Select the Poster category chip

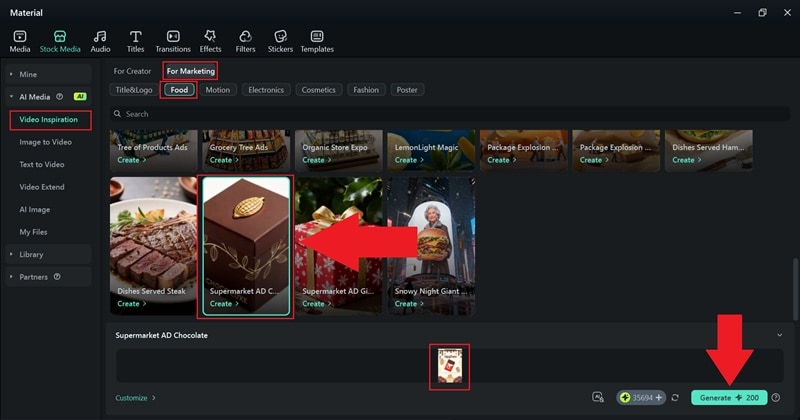click(407, 90)
